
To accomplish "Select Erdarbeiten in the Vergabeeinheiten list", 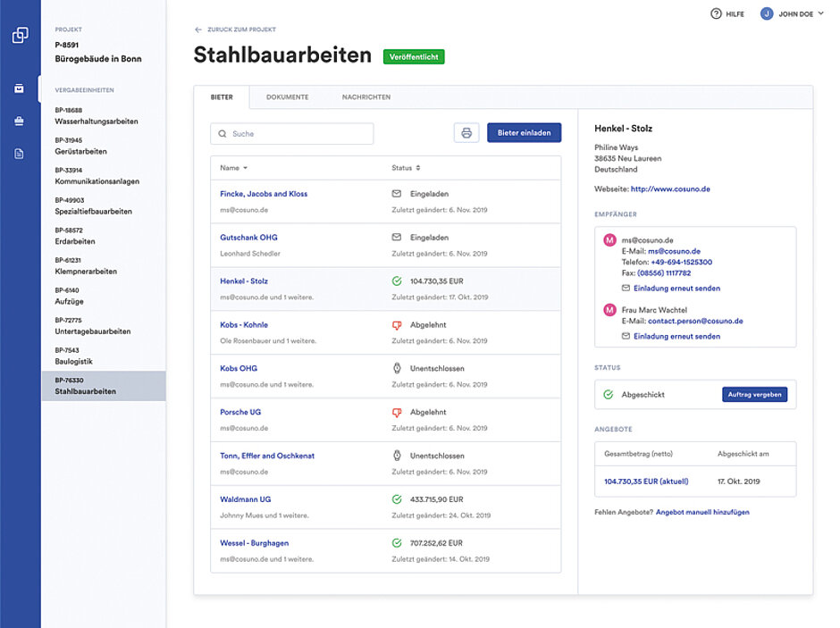I will [75, 241].
